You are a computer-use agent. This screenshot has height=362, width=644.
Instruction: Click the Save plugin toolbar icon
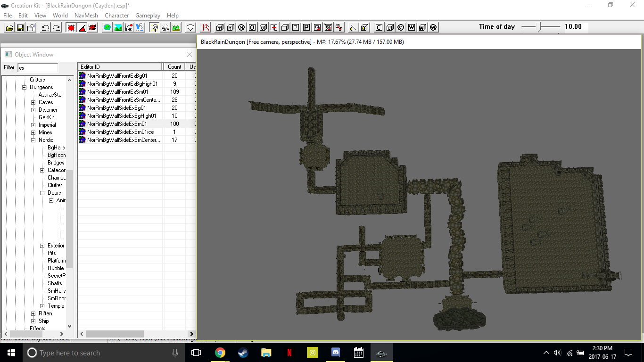(x=20, y=28)
